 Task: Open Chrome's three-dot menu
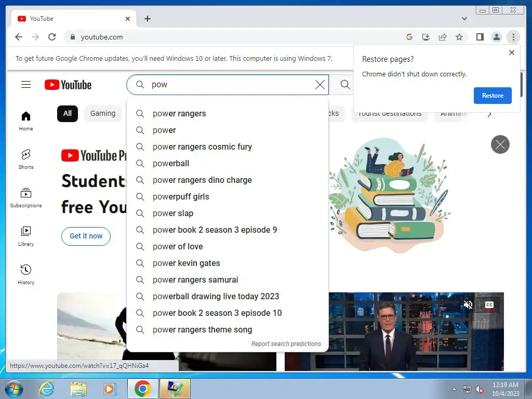(513, 37)
